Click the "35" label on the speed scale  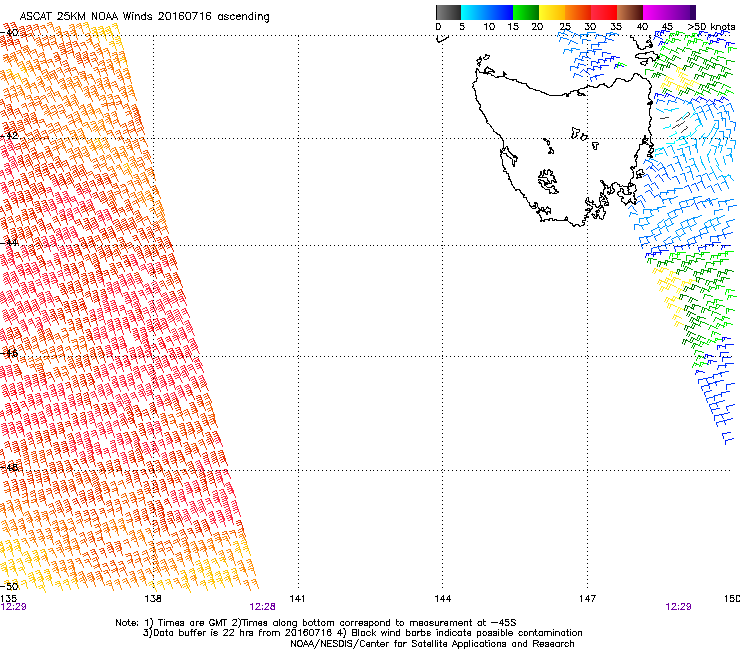point(616,27)
